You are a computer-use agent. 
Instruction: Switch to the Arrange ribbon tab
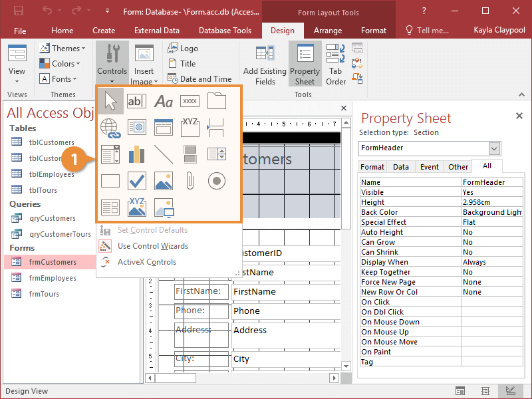tap(328, 30)
